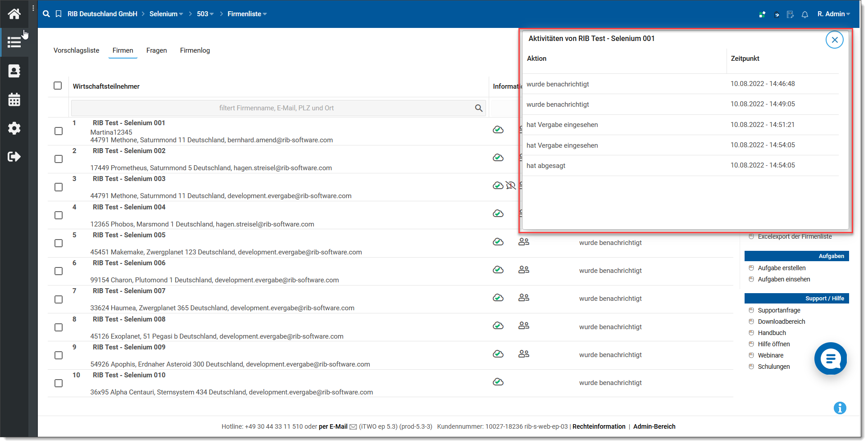Select checkbox for RIB Test - Selenium 003
Viewport: 868px width, 444px height.
59,187
